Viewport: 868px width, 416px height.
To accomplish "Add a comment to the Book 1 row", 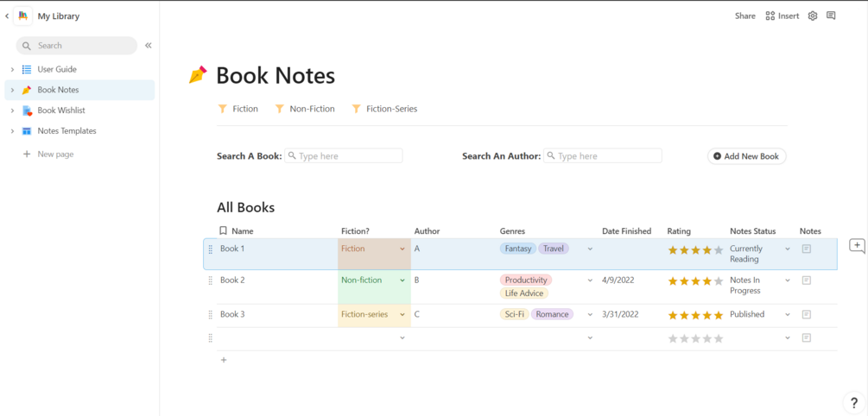I will tap(857, 247).
